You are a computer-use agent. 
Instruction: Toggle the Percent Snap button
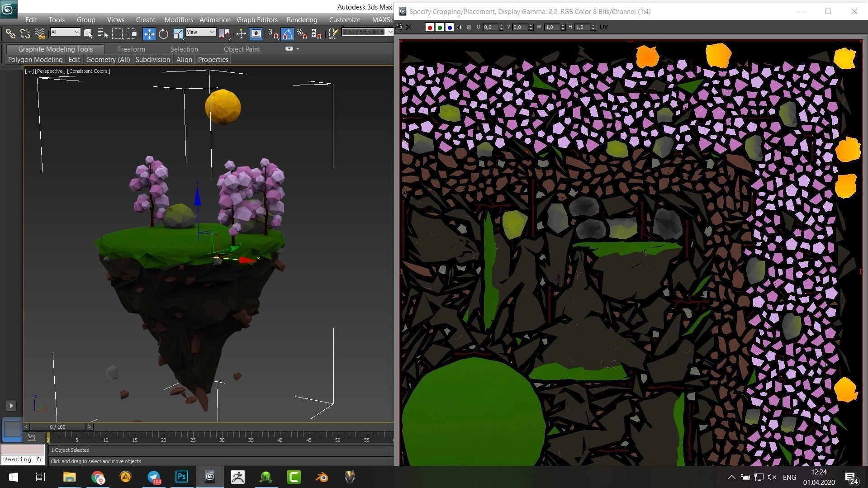302,33
